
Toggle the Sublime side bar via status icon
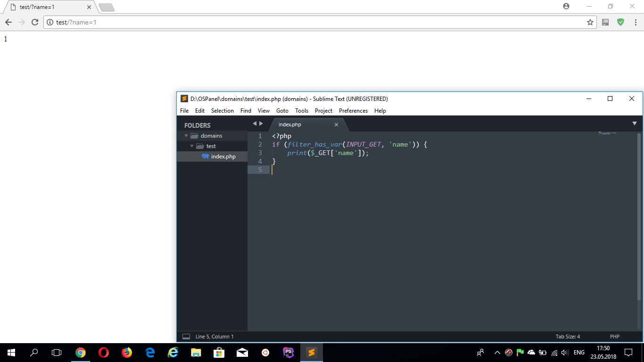click(186, 337)
